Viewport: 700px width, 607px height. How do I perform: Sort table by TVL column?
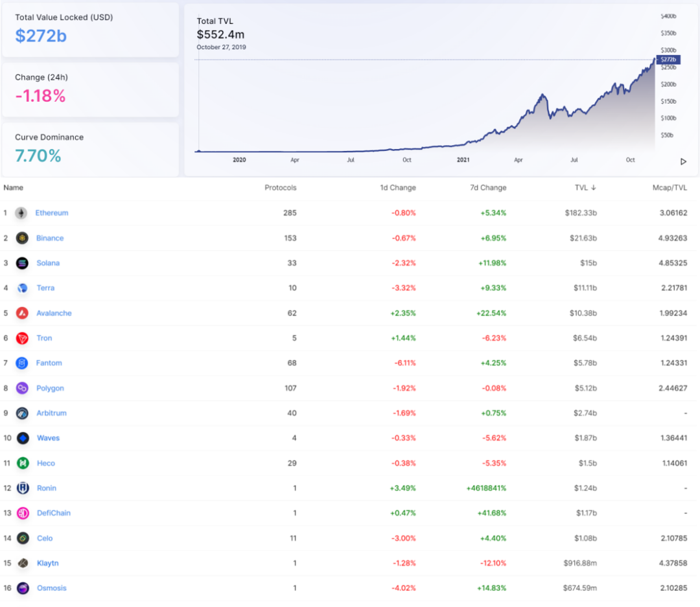[x=585, y=187]
